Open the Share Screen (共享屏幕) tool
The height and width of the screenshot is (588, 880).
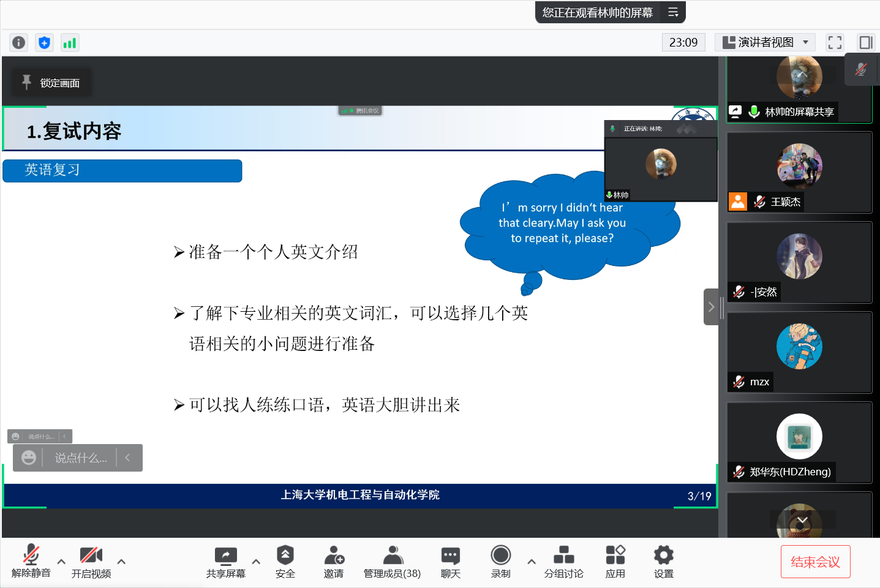click(x=225, y=561)
